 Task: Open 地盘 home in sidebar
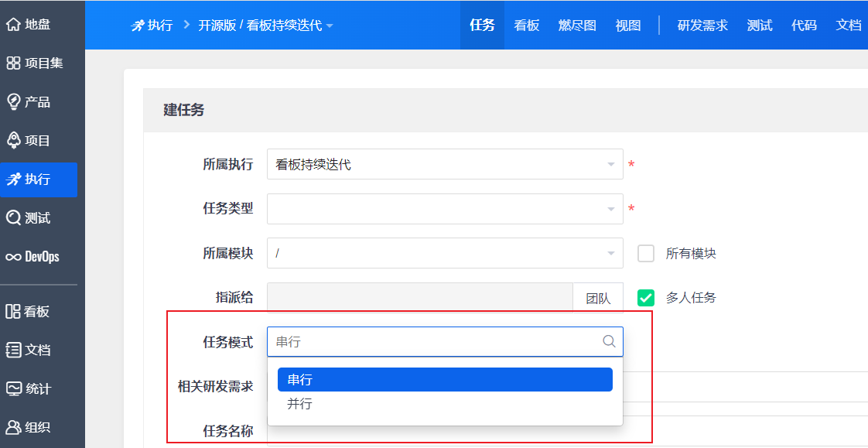29,25
